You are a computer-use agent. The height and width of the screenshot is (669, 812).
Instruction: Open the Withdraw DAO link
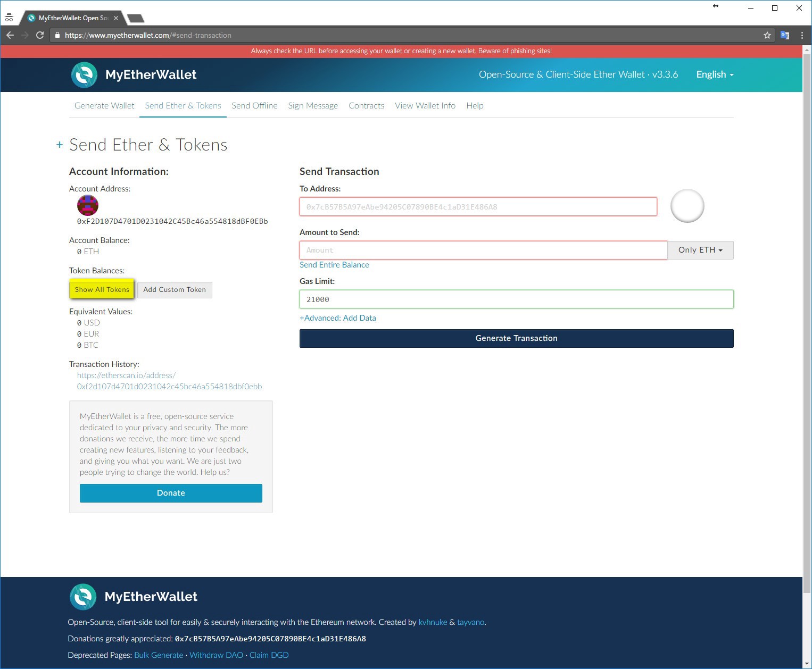[216, 655]
